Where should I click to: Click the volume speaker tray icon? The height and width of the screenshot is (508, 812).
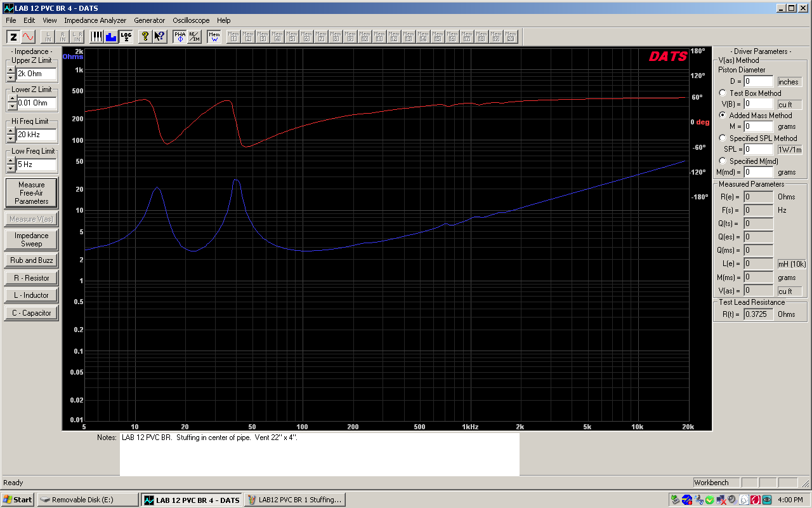732,500
